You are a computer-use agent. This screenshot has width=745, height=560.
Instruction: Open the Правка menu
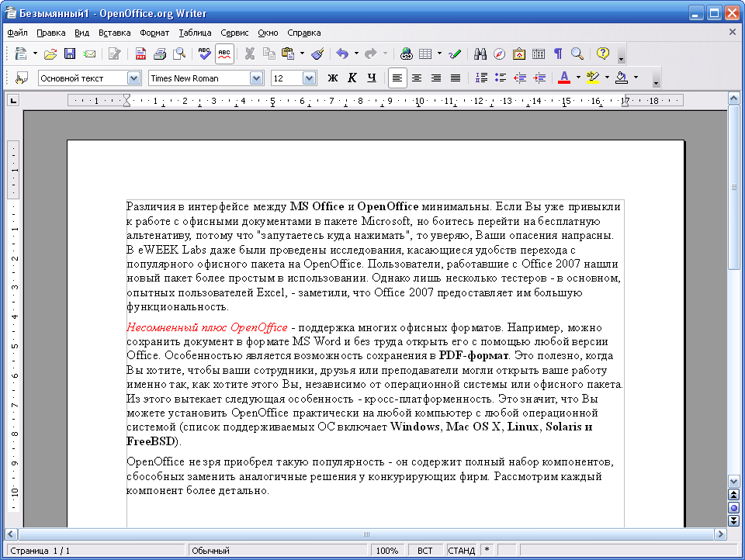point(51,33)
